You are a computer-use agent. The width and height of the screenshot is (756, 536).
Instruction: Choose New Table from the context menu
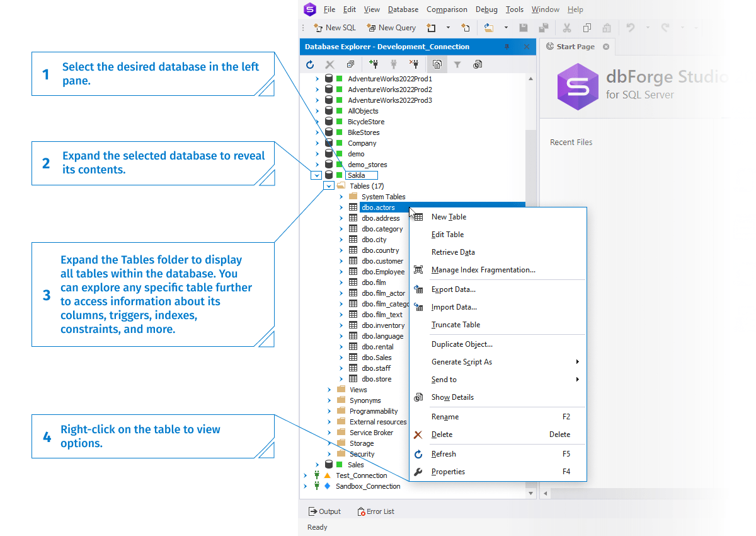click(498, 217)
